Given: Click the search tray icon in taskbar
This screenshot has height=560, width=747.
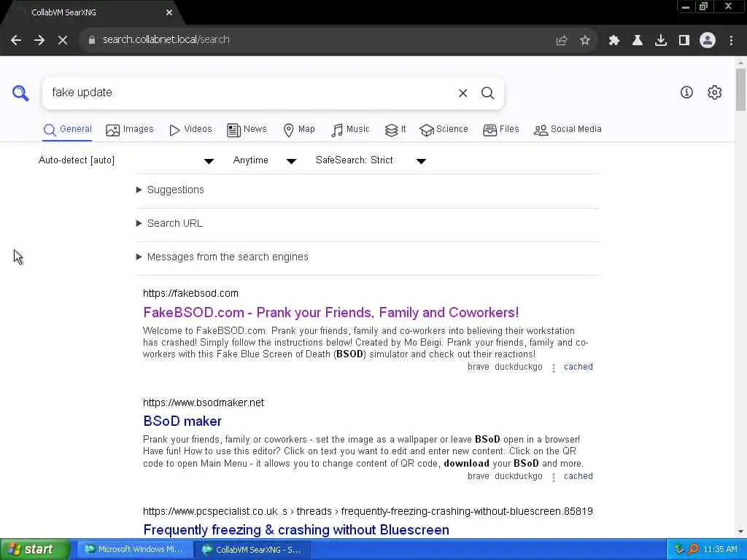Looking at the screenshot, I should 693,549.
